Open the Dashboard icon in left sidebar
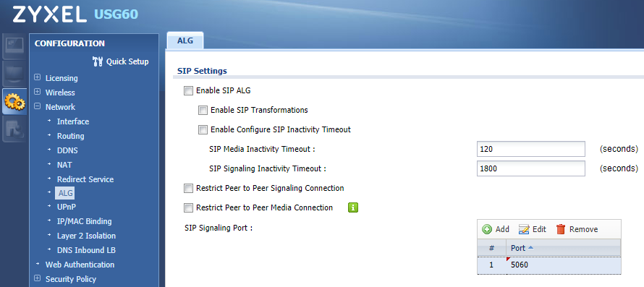Screen dimensions: 644x287 tap(13, 46)
